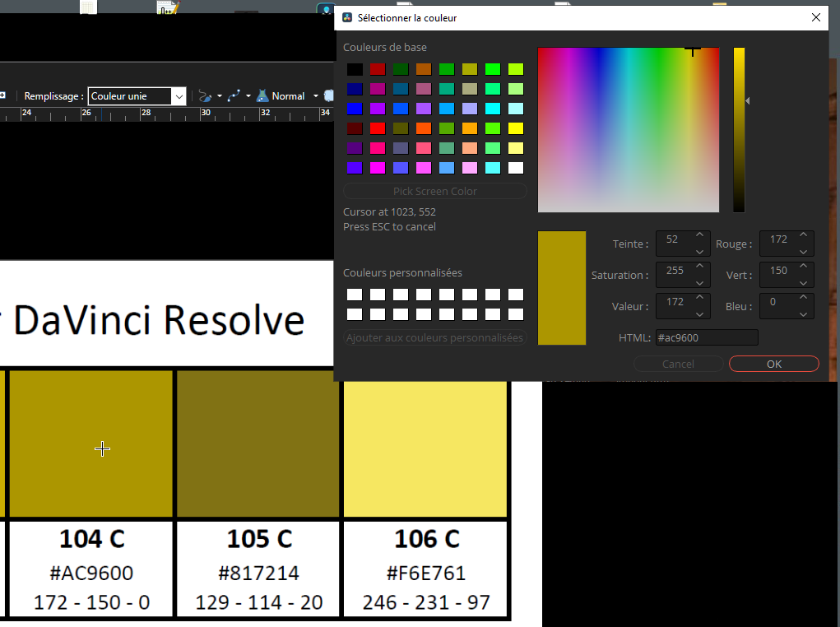Select the black basic color swatch
The image size is (840, 627).
click(354, 69)
